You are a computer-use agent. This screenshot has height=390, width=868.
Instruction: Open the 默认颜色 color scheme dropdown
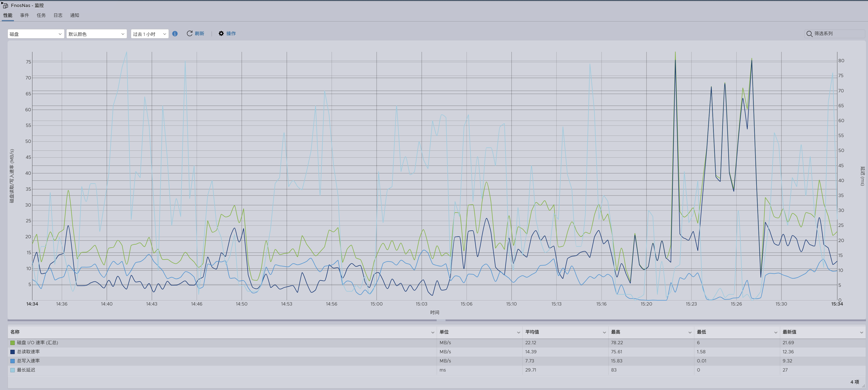(x=96, y=34)
